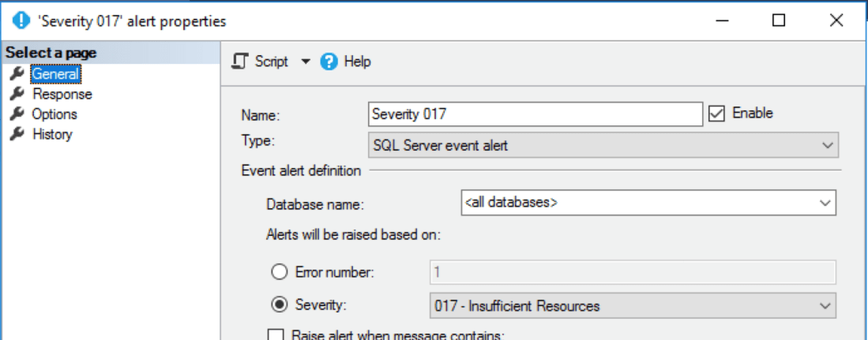Toggle the Enable checkbox
The height and width of the screenshot is (340, 868).
click(717, 114)
